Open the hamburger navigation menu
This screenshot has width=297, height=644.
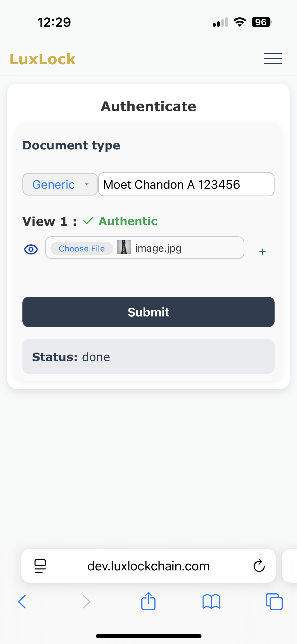[273, 59]
